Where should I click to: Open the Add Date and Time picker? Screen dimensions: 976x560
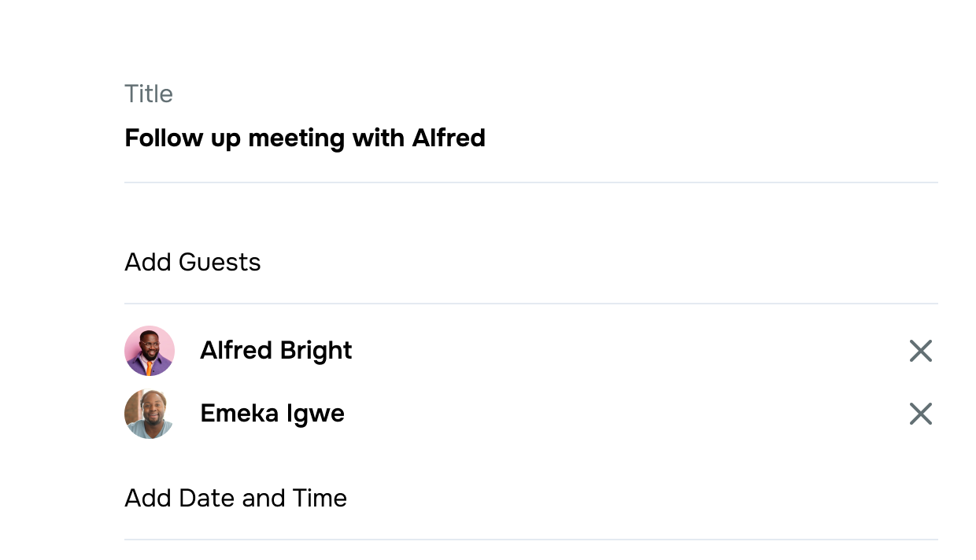click(531, 498)
